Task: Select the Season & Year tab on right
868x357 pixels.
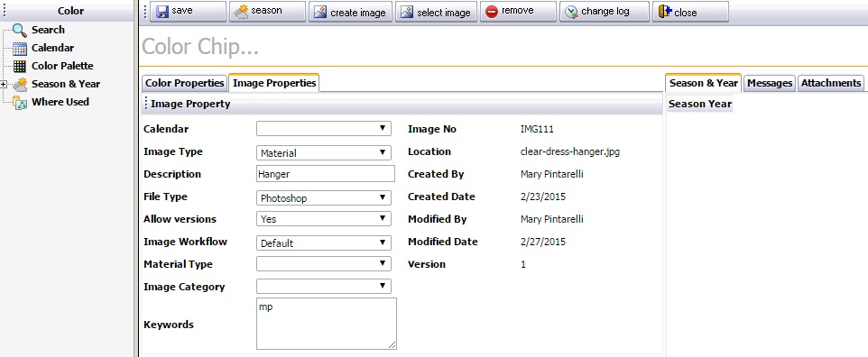Action: point(703,83)
